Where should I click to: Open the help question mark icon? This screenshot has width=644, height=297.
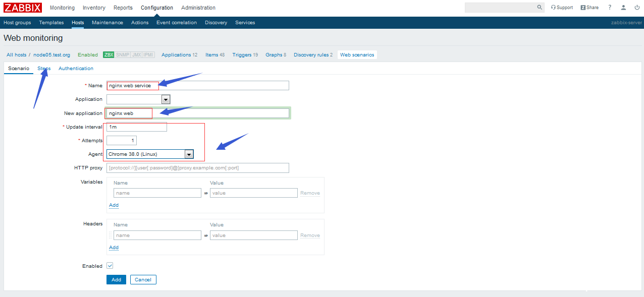(609, 8)
